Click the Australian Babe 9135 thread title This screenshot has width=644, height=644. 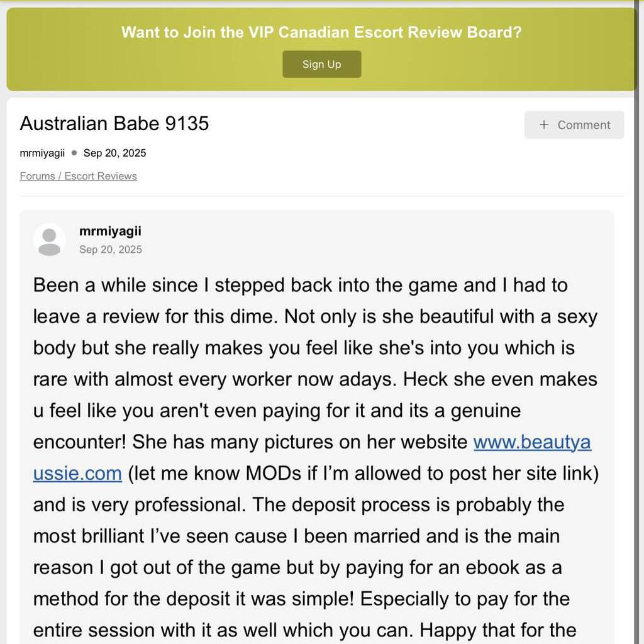click(114, 123)
